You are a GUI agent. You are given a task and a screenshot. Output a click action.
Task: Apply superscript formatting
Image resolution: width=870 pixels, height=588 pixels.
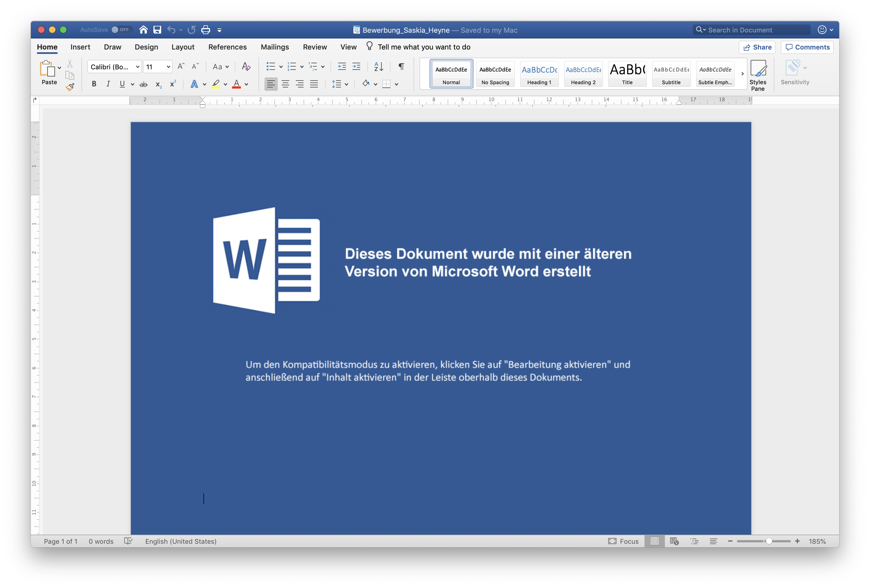click(x=173, y=84)
